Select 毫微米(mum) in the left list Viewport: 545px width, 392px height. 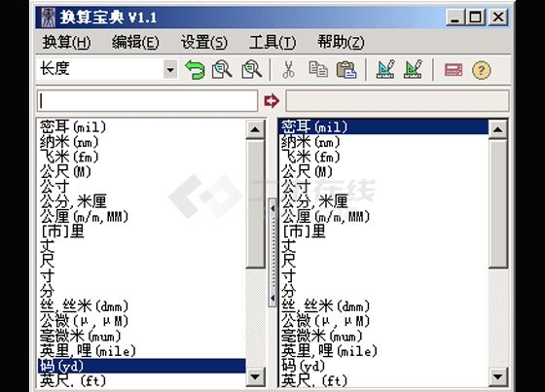click(142, 336)
